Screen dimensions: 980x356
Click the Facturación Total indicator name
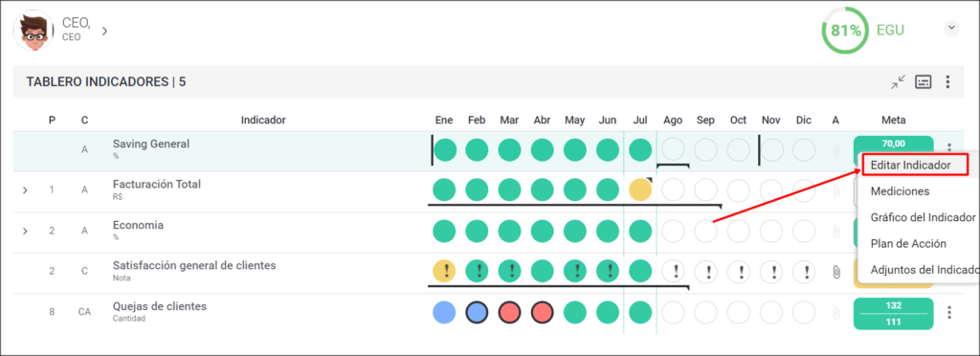(x=156, y=185)
